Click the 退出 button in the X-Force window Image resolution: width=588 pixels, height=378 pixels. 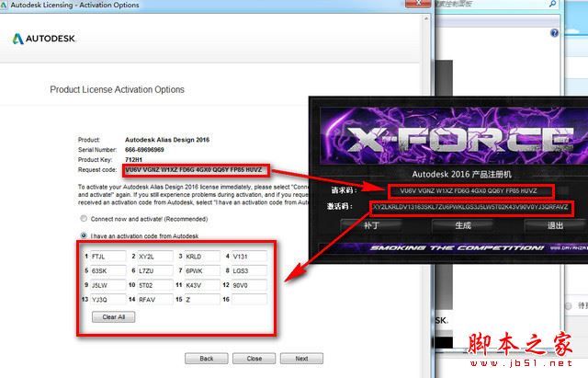[555, 225]
